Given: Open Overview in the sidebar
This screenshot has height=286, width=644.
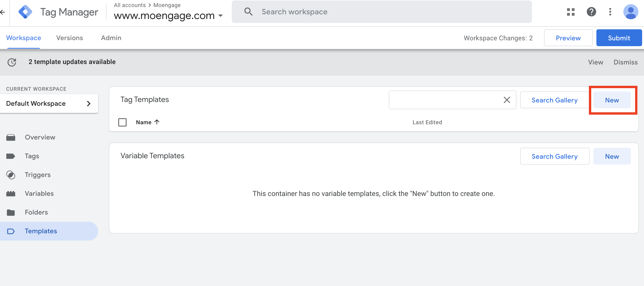Looking at the screenshot, I should [40, 137].
